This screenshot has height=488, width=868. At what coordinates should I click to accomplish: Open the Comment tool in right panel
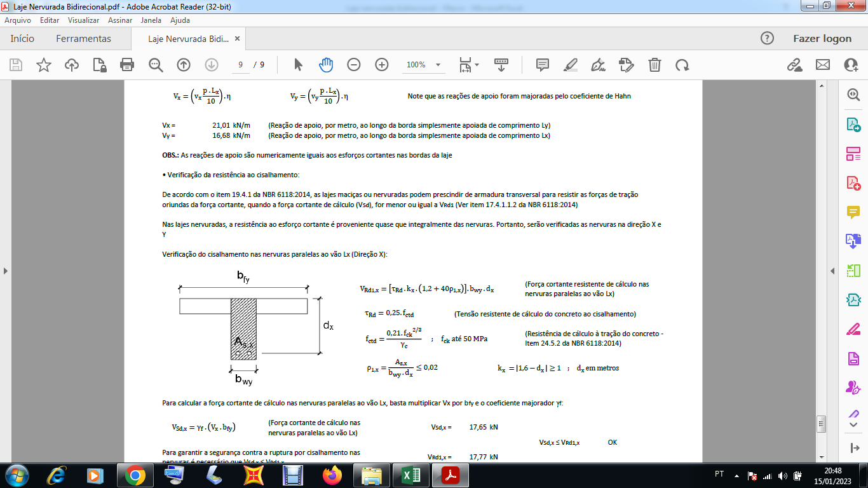[853, 212]
